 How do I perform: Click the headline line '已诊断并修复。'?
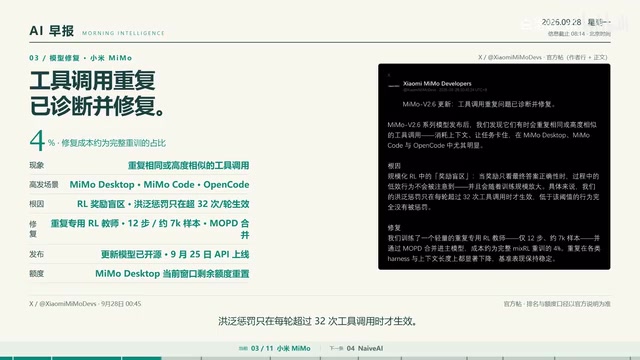pyautogui.click(x=98, y=106)
